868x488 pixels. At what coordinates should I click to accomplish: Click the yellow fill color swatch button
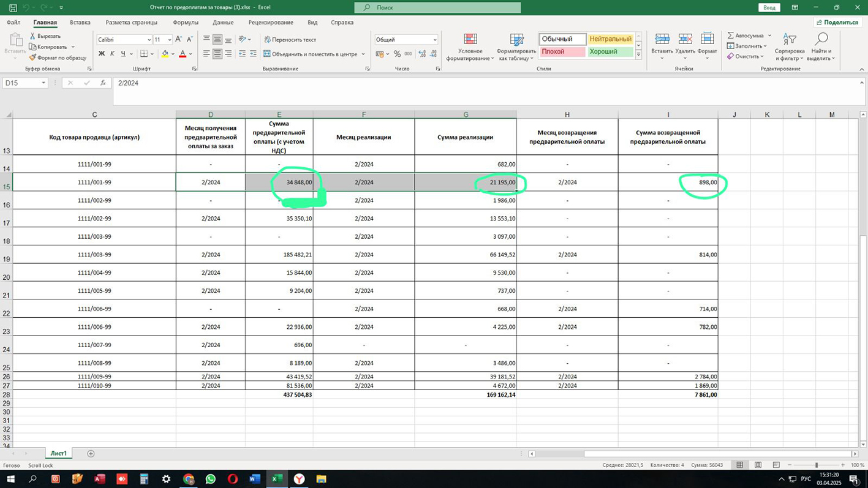pos(165,54)
